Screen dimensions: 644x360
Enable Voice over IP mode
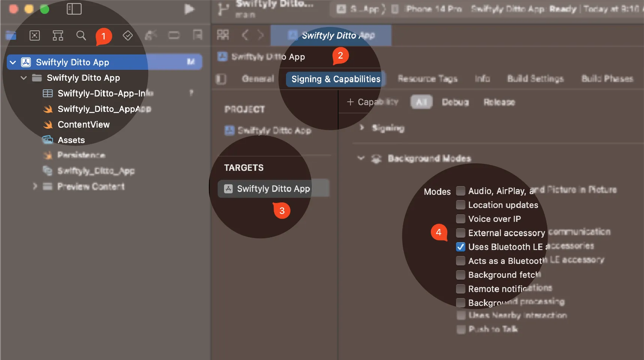coord(460,219)
